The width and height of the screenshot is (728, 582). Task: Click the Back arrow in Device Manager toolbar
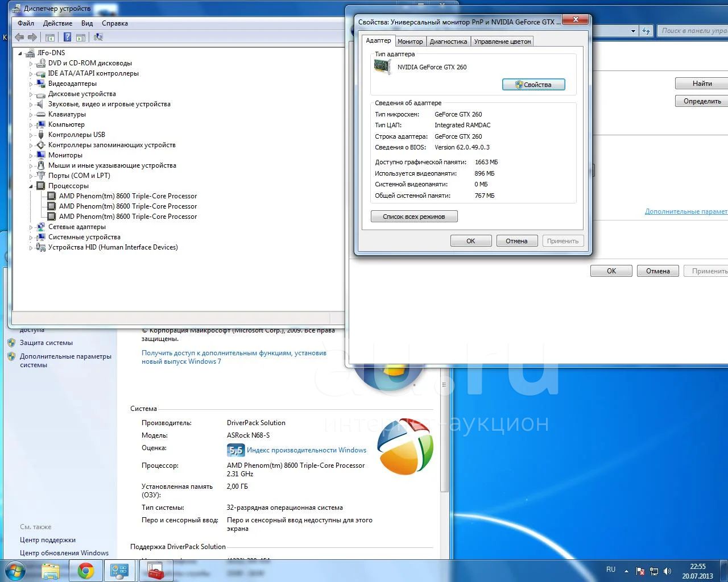(19, 37)
